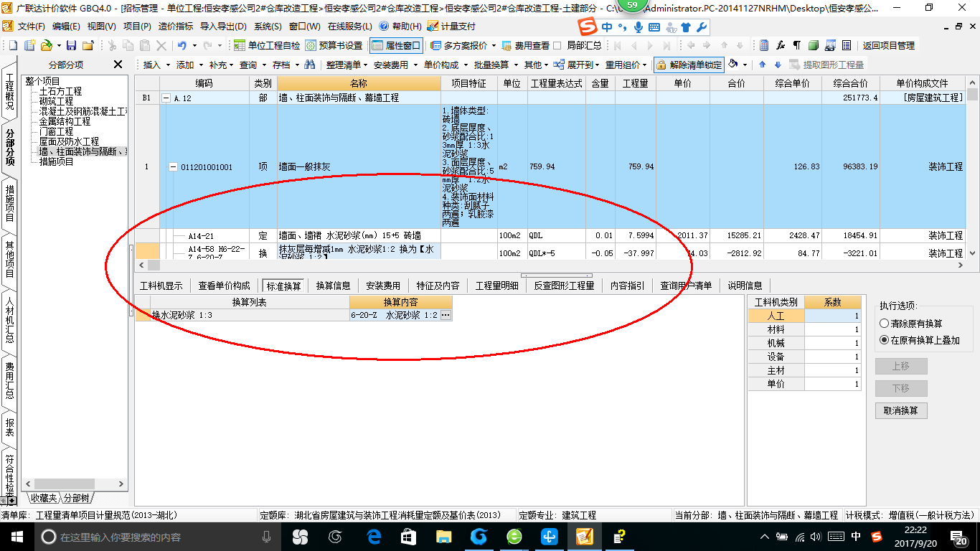Click the binoculars find icon
980x551 pixels.
[x=310, y=65]
